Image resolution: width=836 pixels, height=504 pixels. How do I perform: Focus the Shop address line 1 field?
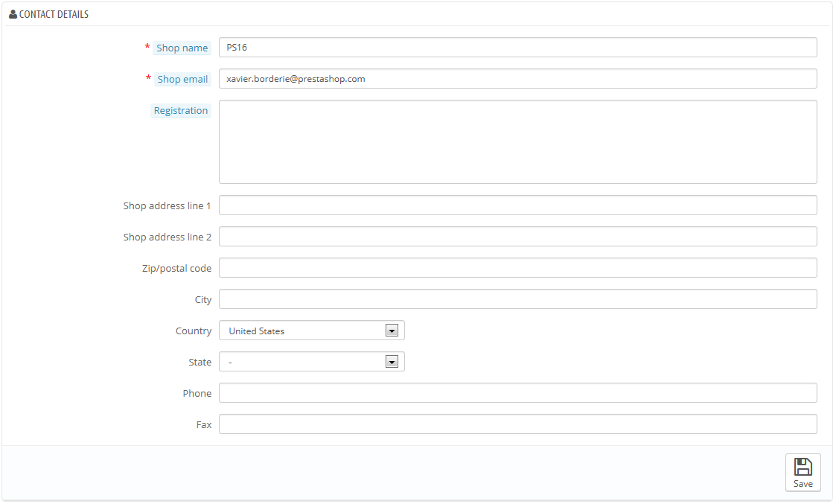coord(517,205)
